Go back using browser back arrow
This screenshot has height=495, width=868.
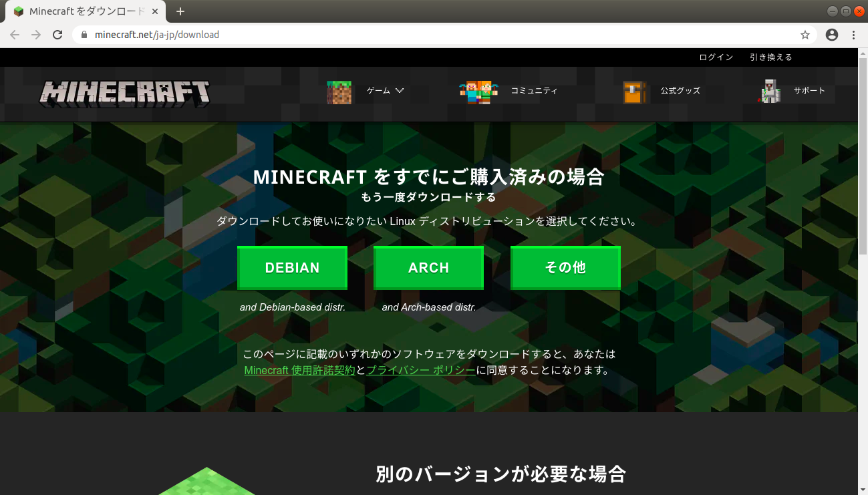tap(15, 35)
